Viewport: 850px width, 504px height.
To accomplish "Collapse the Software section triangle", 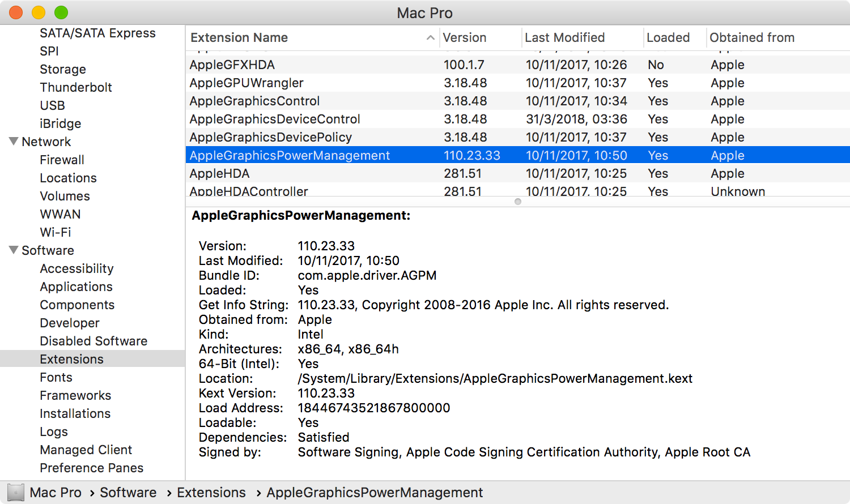I will pos(14,250).
